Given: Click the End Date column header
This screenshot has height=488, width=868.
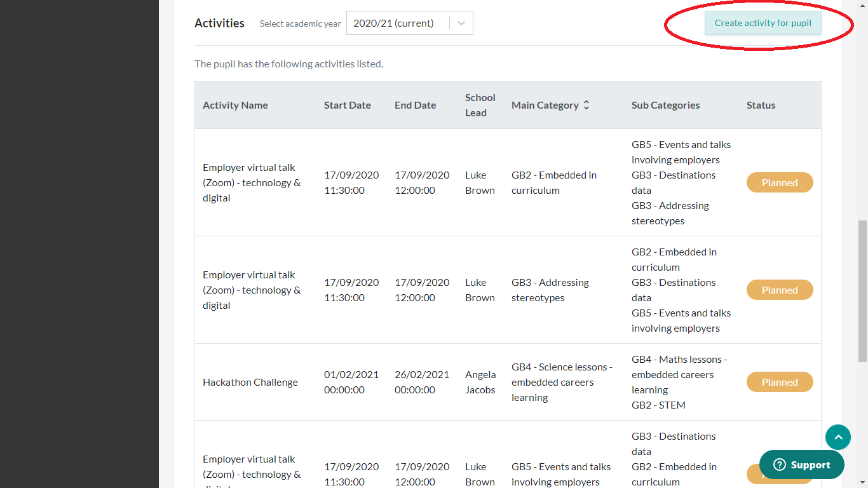Looking at the screenshot, I should 415,105.
